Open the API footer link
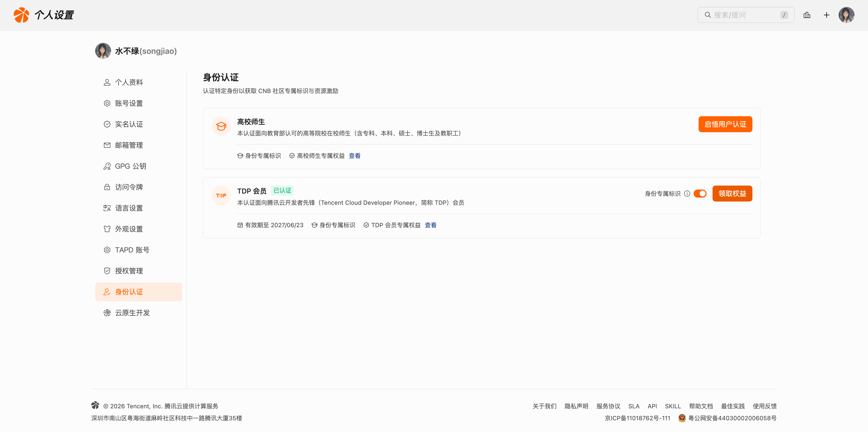This screenshot has width=868, height=432. point(652,406)
